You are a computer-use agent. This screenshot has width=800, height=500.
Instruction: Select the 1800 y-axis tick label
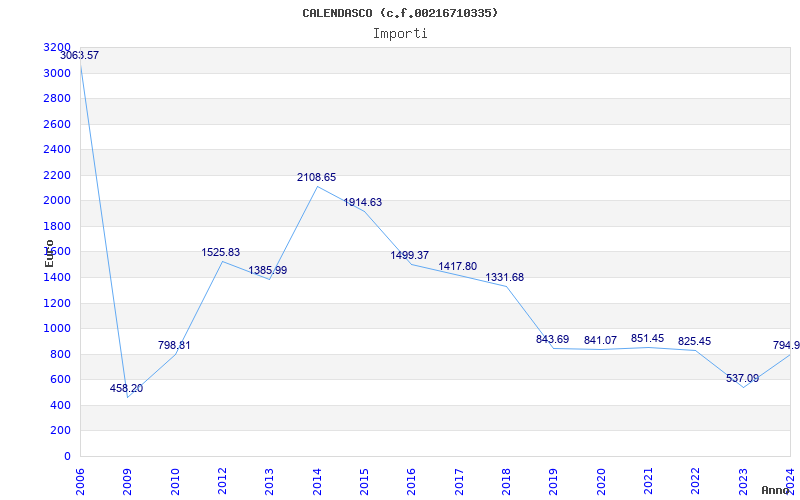click(x=57, y=226)
